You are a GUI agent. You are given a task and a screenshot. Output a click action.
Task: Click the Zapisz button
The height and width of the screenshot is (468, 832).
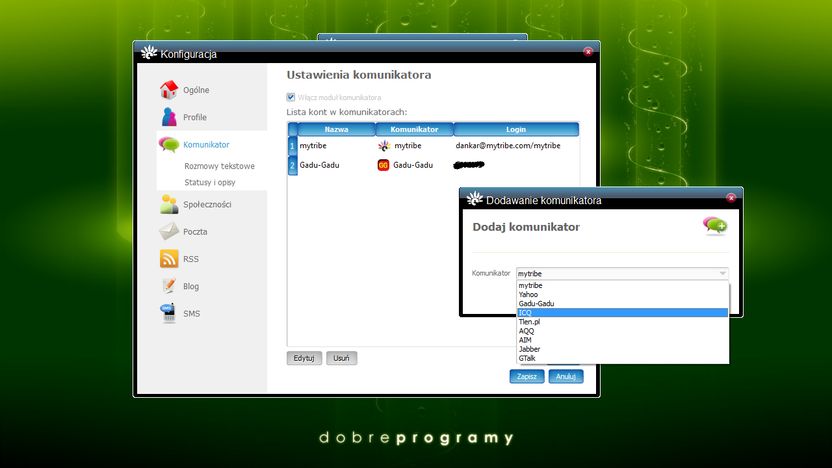click(x=527, y=376)
